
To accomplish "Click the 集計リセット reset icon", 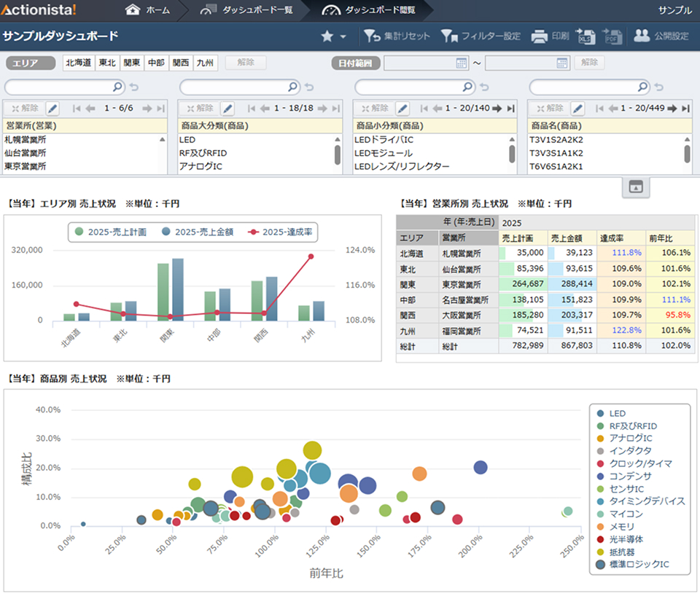I will pos(372,36).
